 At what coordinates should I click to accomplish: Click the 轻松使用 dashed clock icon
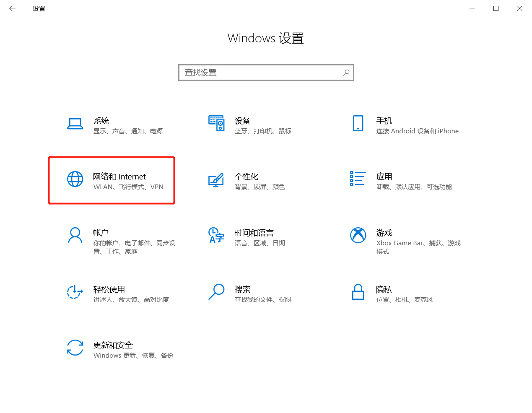pyautogui.click(x=75, y=292)
